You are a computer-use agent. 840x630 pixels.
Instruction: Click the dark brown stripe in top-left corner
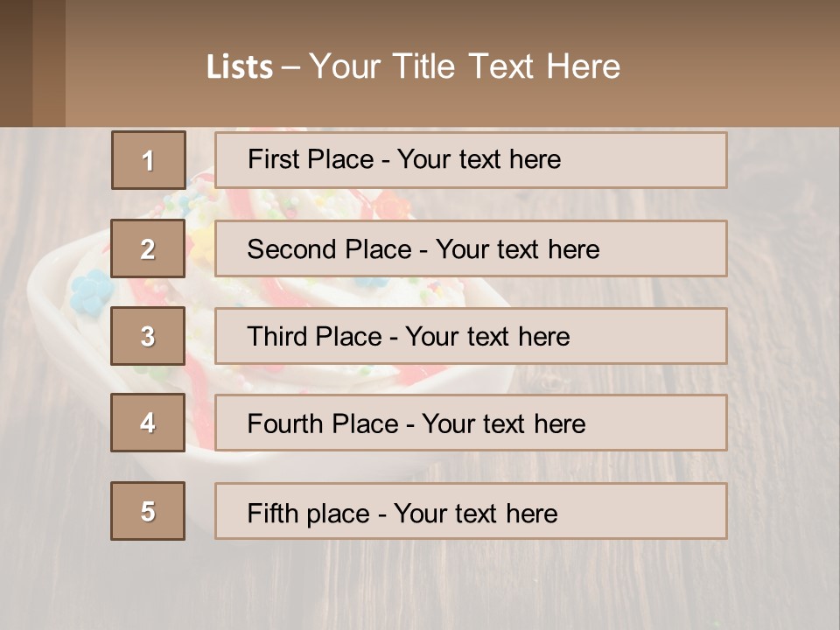(16, 63)
